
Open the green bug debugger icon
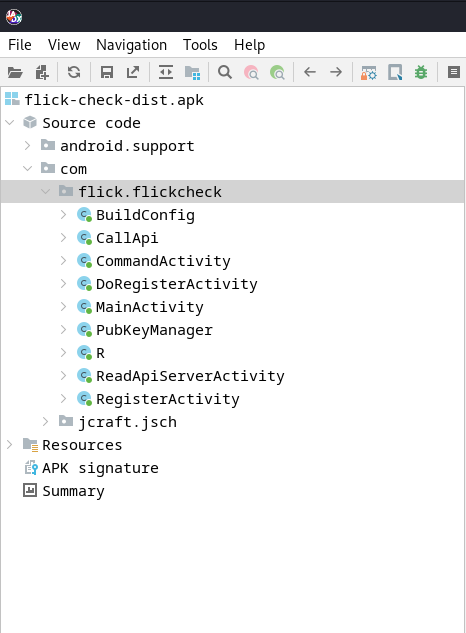tap(421, 72)
